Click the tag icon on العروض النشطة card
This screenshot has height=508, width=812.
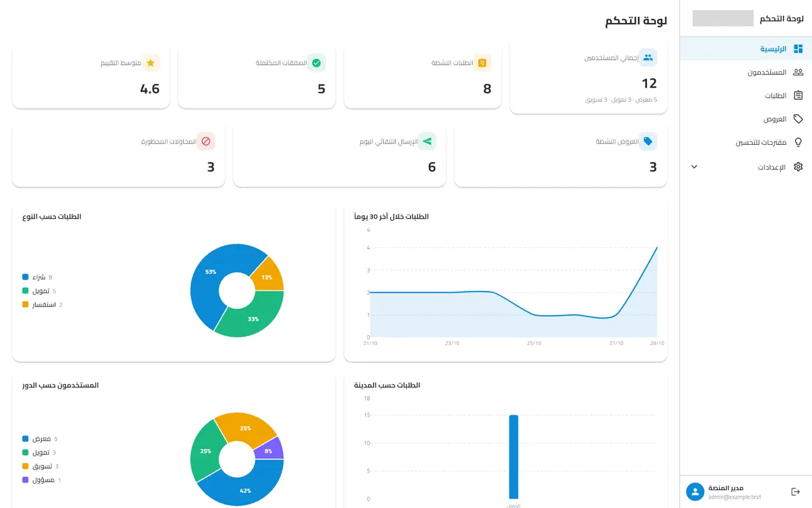[x=648, y=142]
